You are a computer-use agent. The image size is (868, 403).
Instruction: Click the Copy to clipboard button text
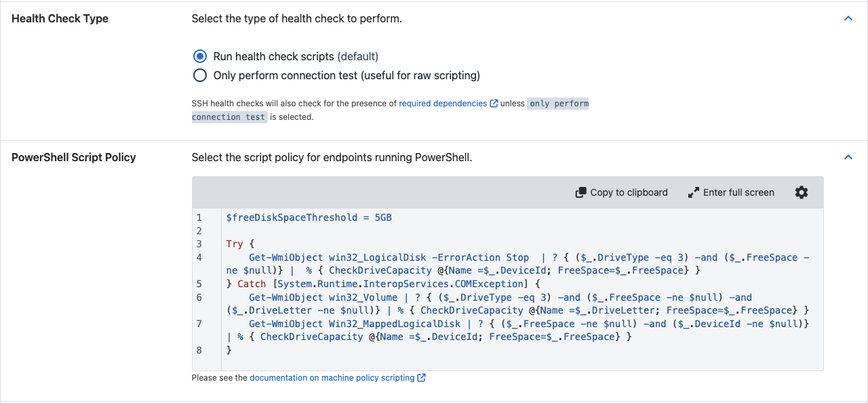pos(629,192)
